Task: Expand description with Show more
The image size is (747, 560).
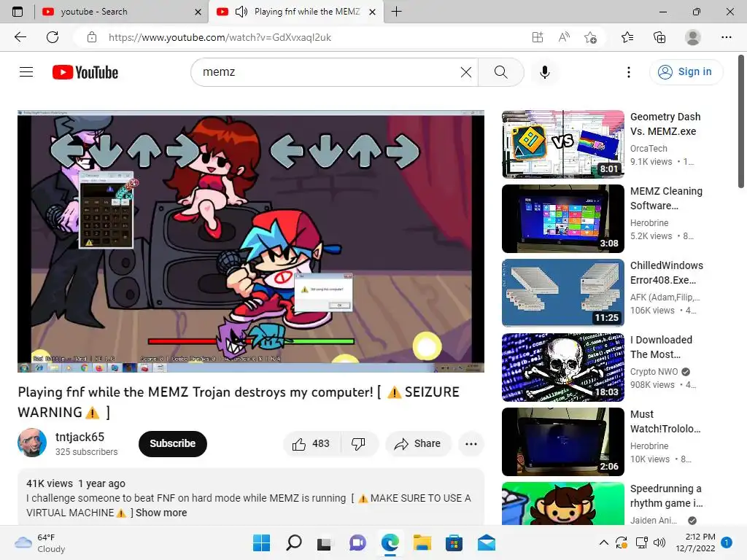Action: pos(161,513)
